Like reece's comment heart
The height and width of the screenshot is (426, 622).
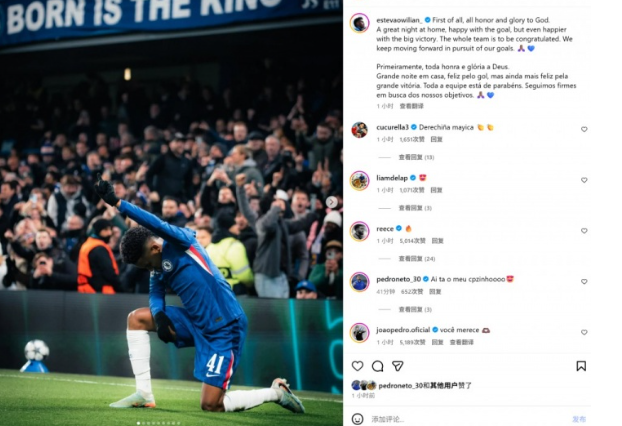pos(584,231)
